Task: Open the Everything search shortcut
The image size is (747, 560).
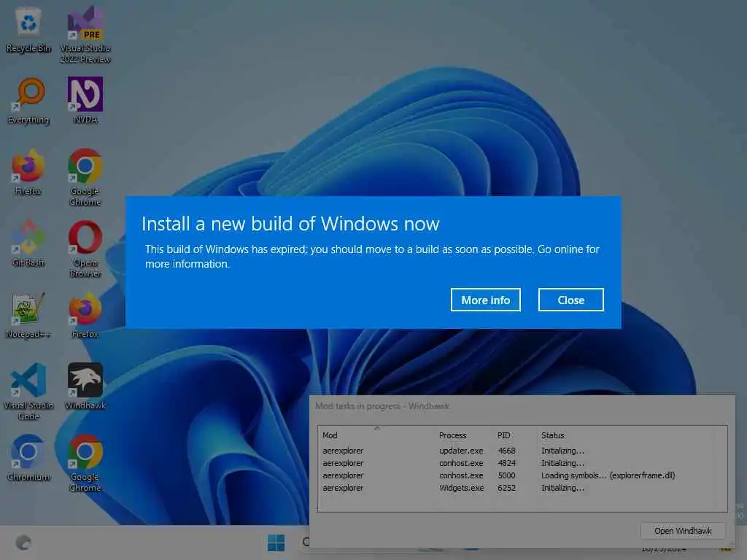Action: 28,101
